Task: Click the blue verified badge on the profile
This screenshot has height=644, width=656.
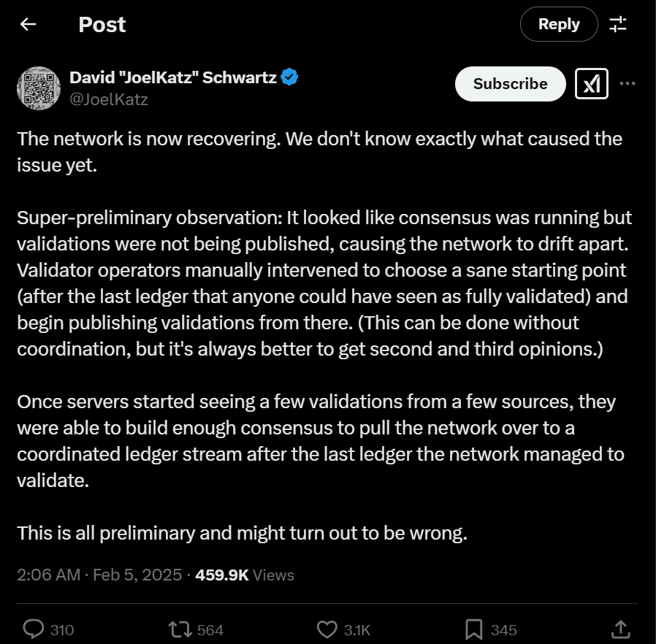Action: click(289, 75)
